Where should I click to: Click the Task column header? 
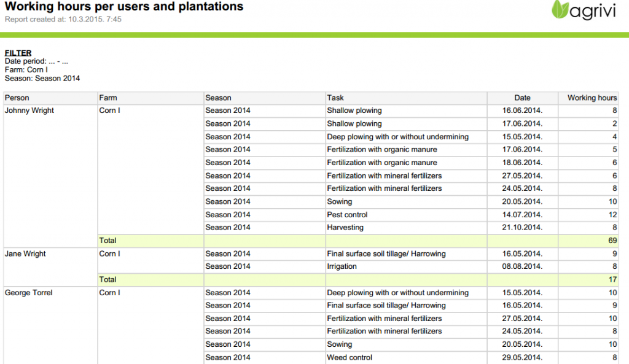point(335,98)
